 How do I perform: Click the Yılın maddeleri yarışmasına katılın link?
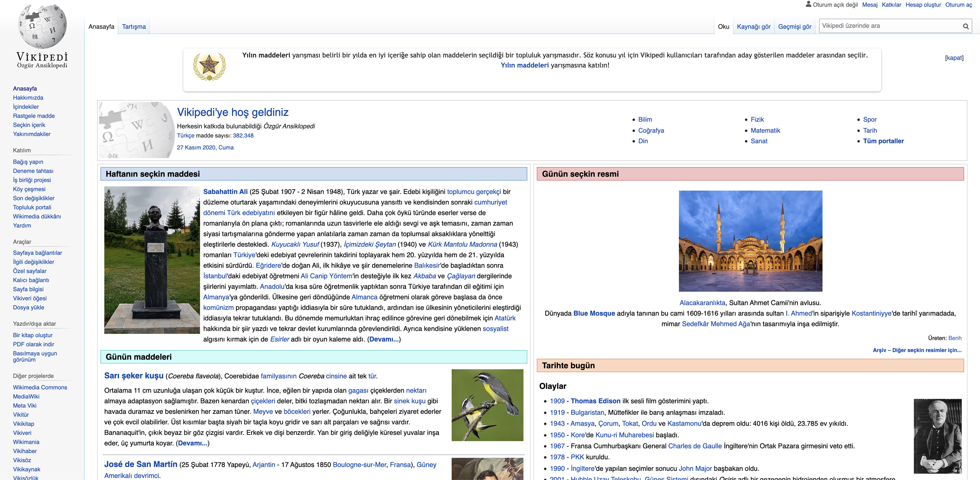525,65
